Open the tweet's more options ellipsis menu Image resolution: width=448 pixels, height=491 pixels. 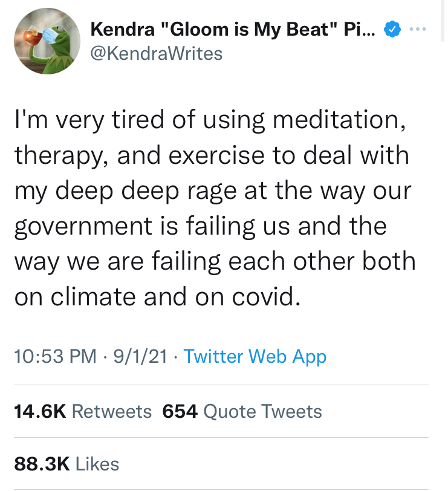click(x=417, y=28)
